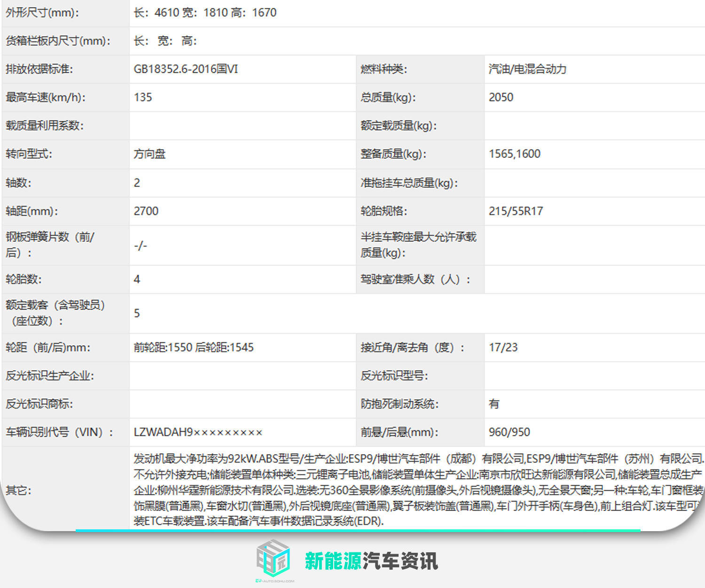
Task: Click the 发动机最大净功率为92kW remarks line
Action: 419,458
